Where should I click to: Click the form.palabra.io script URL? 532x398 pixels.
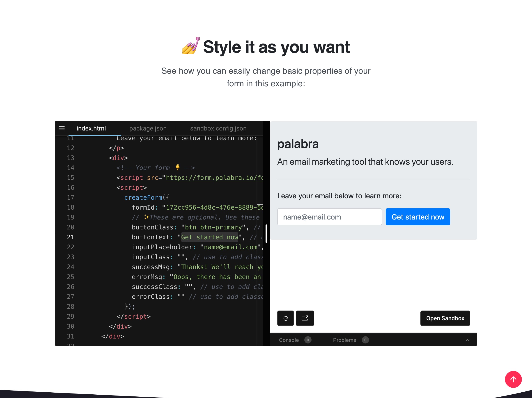click(x=214, y=178)
